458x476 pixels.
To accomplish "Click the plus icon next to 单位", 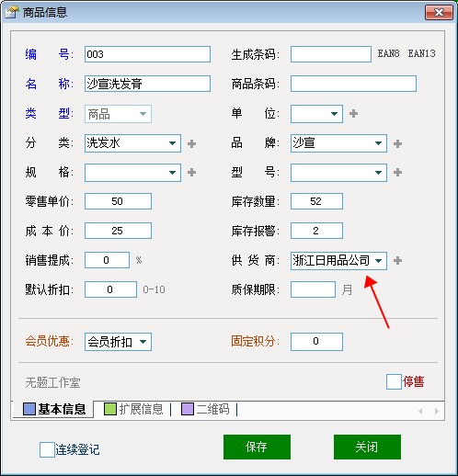I will tap(353, 114).
